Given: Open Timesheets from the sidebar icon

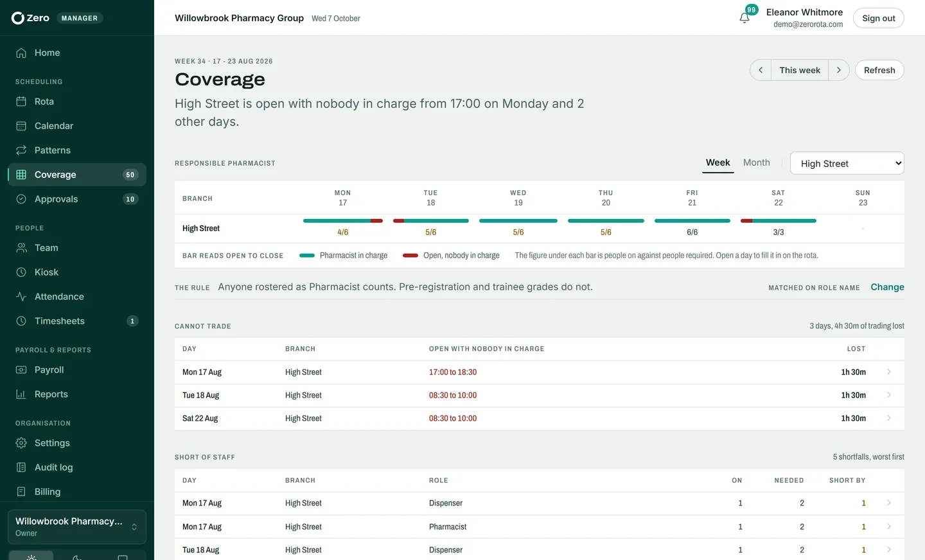Looking at the screenshot, I should coord(21,321).
